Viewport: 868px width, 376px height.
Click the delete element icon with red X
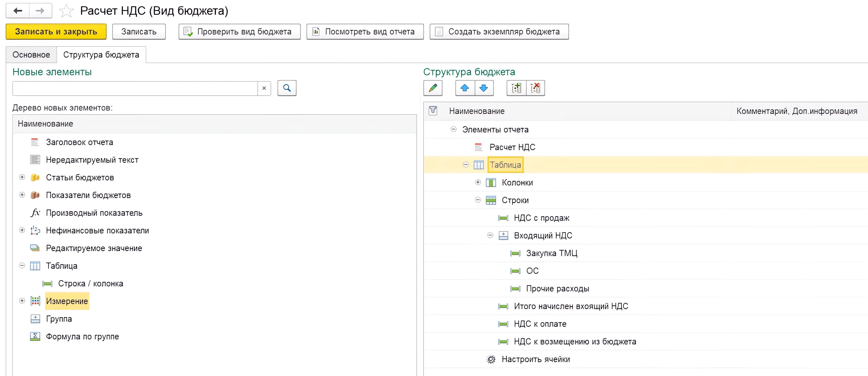535,88
